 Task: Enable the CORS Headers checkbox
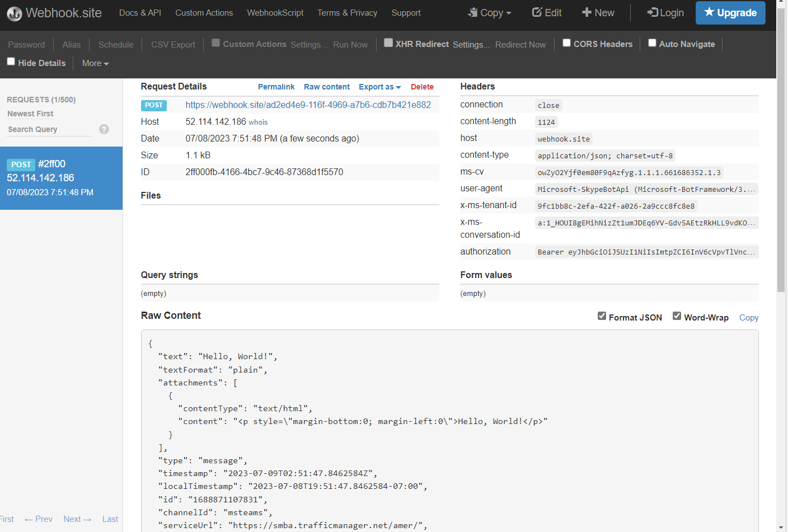[x=566, y=43]
